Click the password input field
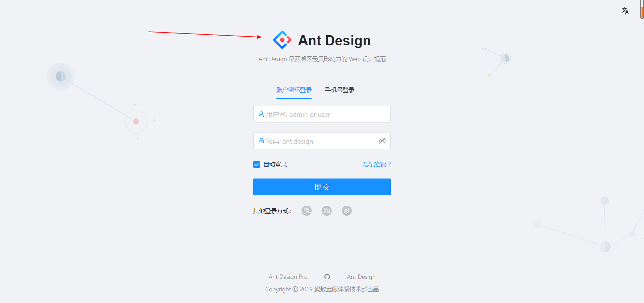 pos(319,141)
